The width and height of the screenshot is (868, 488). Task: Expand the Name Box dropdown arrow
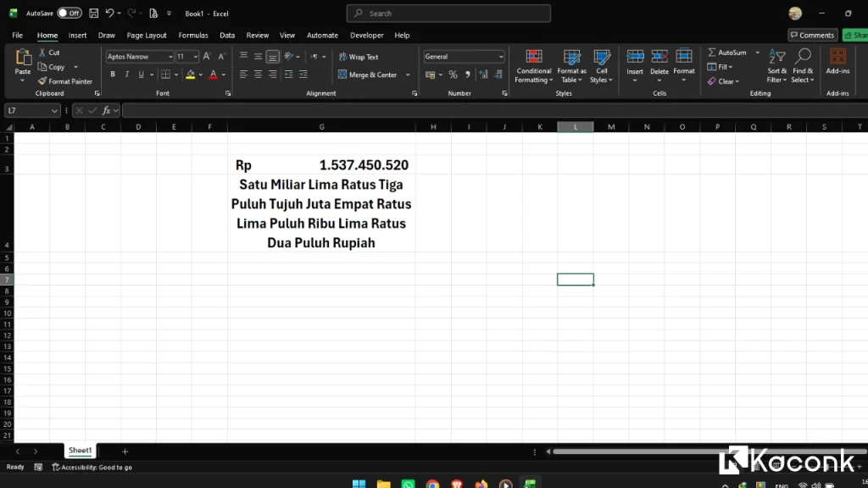(53, 111)
